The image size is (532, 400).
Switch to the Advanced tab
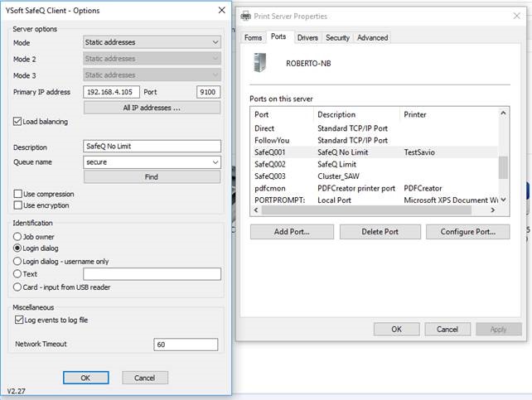click(372, 37)
